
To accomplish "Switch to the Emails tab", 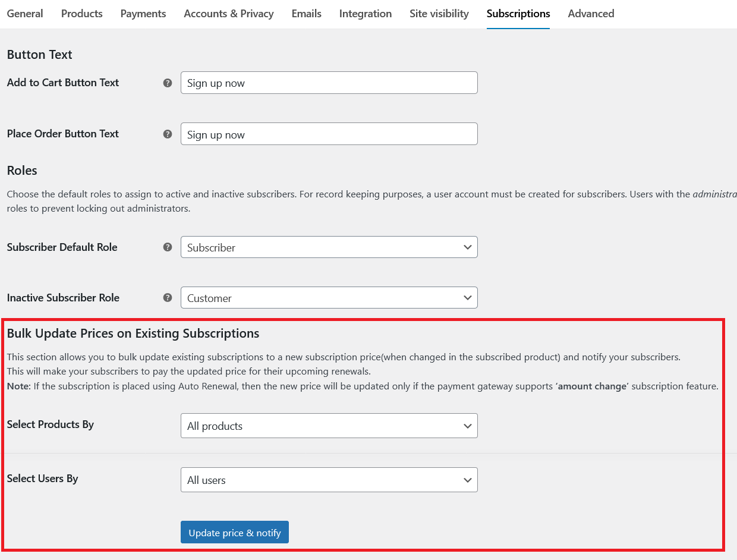I will 306,13.
